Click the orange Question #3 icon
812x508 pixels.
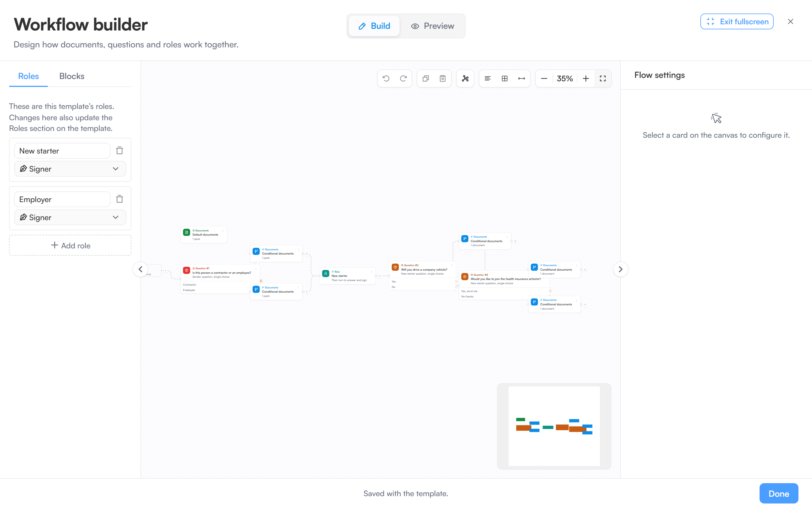[x=465, y=277]
